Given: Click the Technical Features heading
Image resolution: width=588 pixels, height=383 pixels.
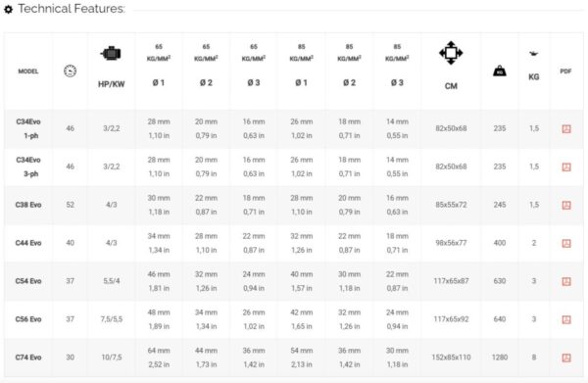Looking at the screenshot, I should [72, 9].
